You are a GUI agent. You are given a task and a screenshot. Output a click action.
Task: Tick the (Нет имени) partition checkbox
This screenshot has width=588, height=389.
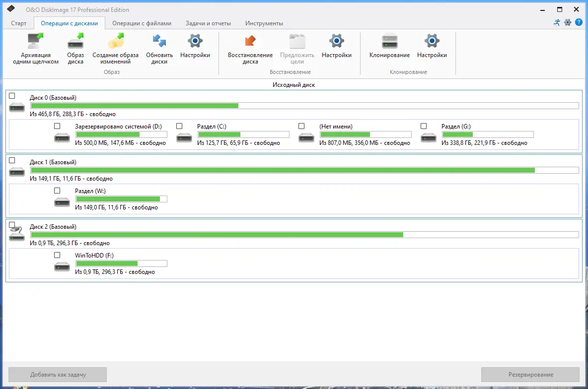tap(301, 127)
